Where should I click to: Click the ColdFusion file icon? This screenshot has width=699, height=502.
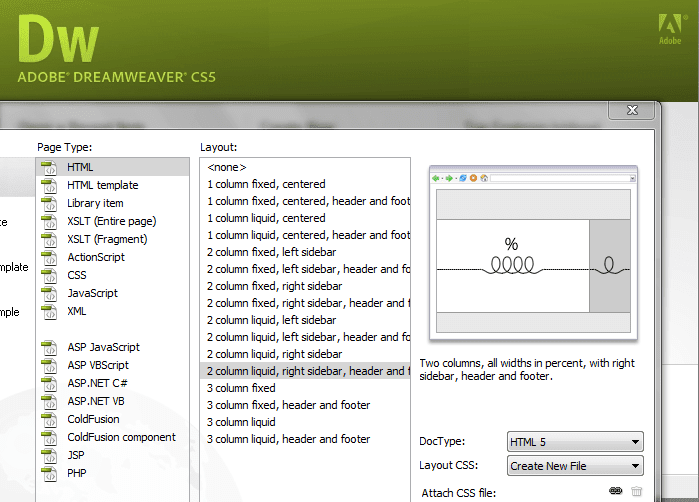click(49, 419)
